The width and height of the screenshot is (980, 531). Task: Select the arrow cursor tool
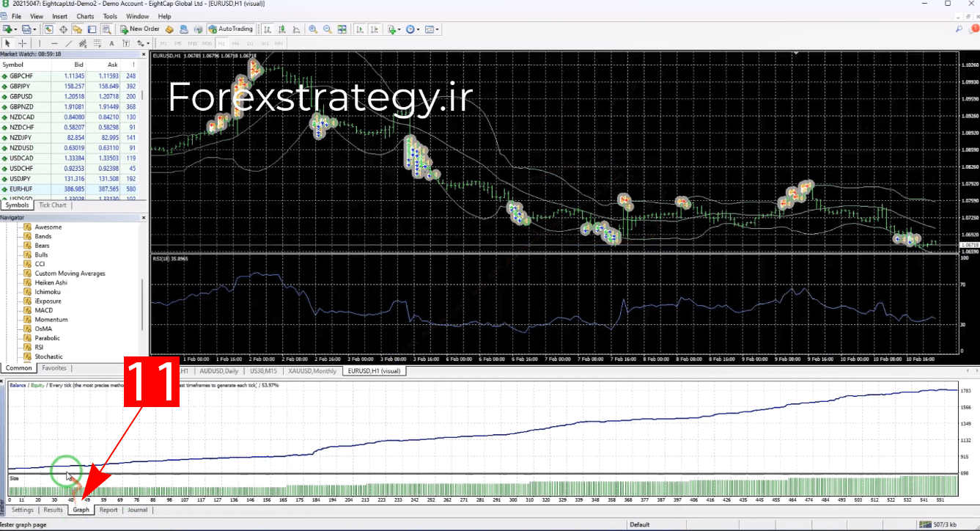8,44
